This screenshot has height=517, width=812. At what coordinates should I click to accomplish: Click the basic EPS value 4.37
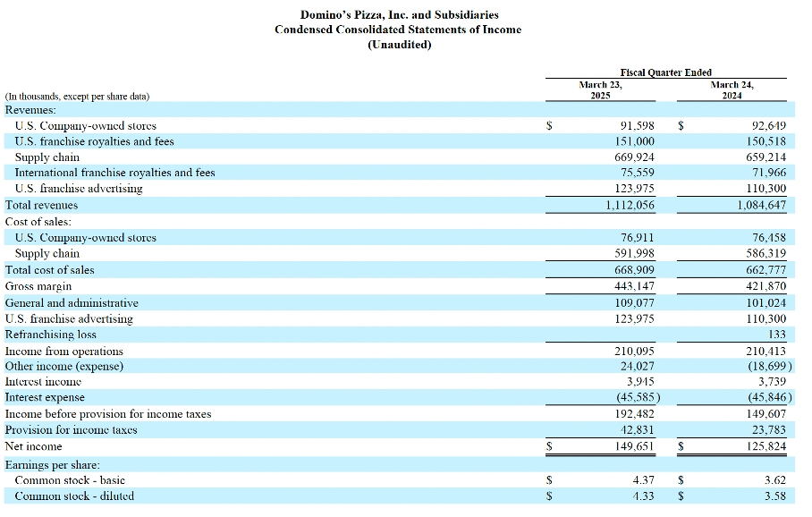tap(643, 480)
